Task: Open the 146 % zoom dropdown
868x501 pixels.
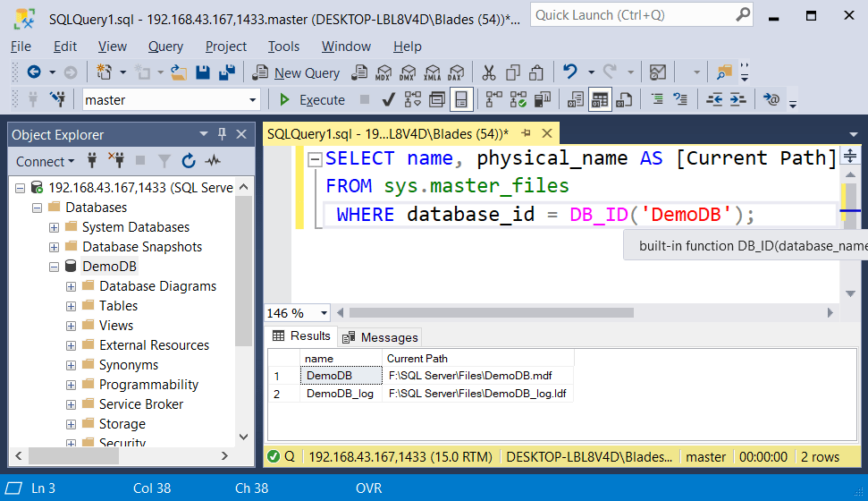Action: 324,313
